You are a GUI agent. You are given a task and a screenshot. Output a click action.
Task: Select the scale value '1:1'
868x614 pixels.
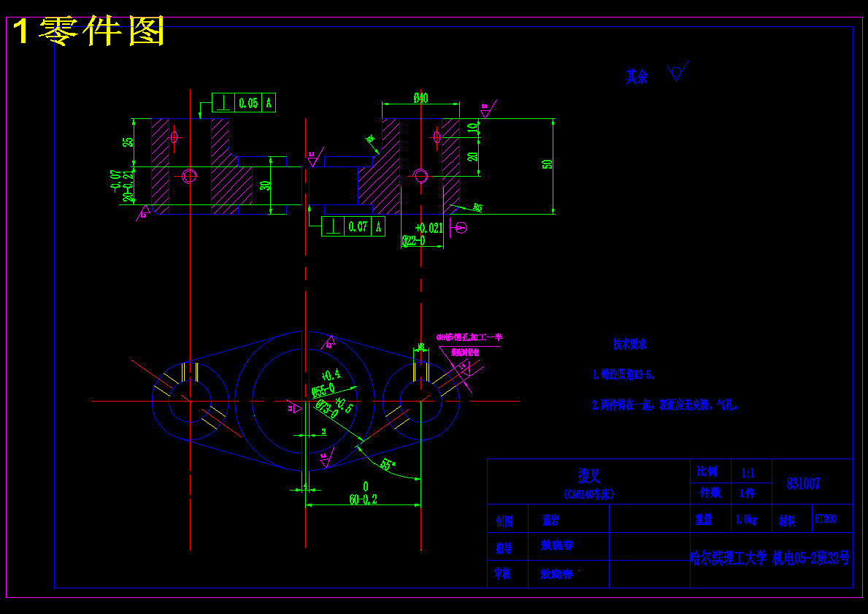coord(748,474)
